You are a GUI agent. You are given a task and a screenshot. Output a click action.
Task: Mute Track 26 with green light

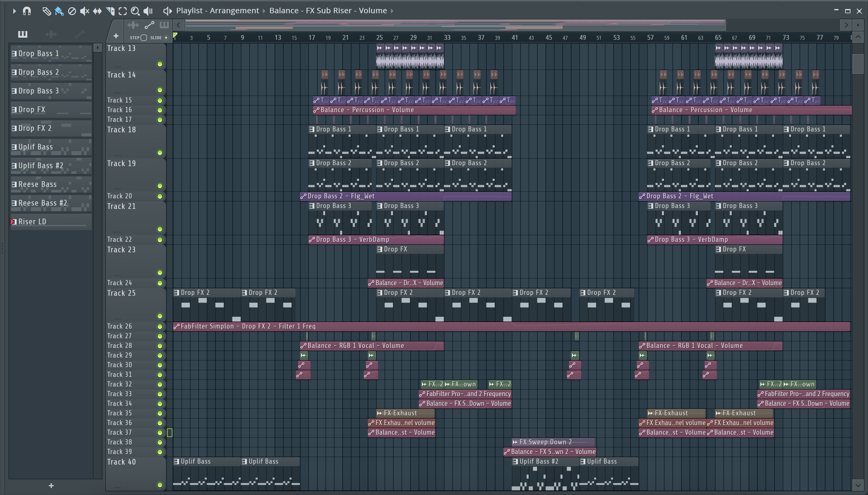(x=160, y=327)
